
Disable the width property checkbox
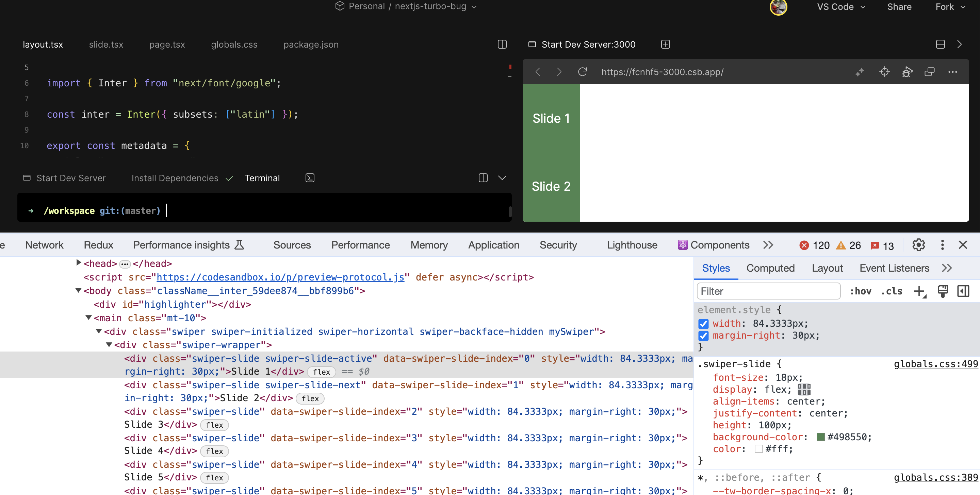coord(703,324)
